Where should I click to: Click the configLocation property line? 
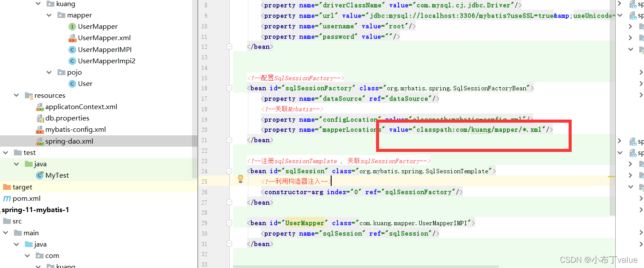(397, 119)
